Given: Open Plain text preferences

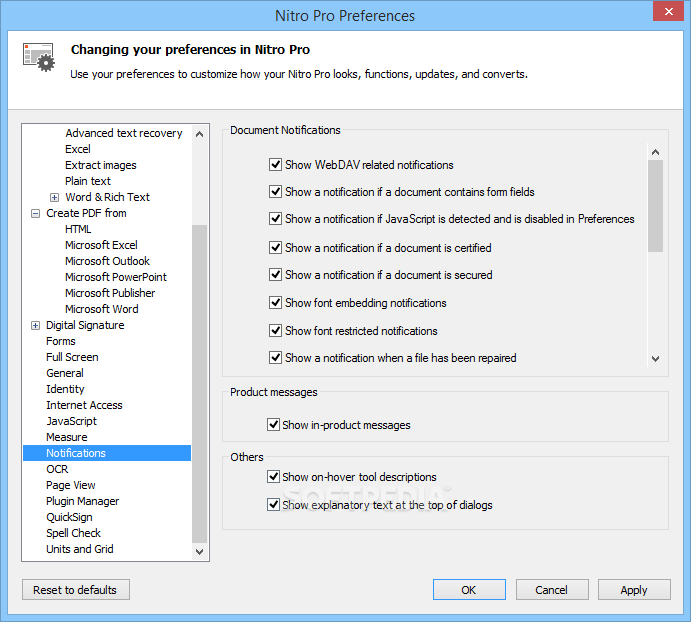Looking at the screenshot, I should 88,181.
